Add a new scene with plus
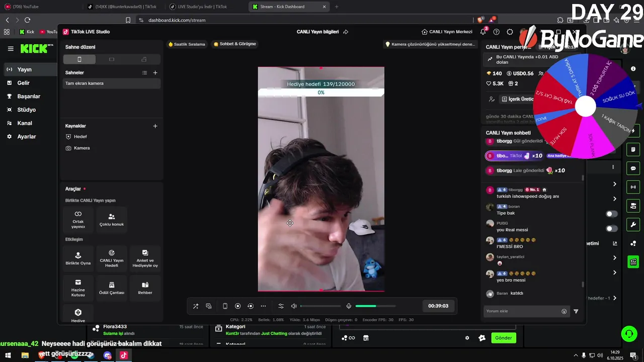The image size is (644, 362). (155, 73)
